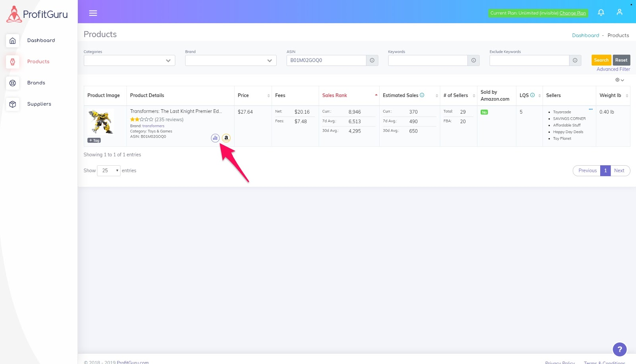Click the ProfitGuru logo
Viewport: 636px width, 364px height.
tap(37, 14)
